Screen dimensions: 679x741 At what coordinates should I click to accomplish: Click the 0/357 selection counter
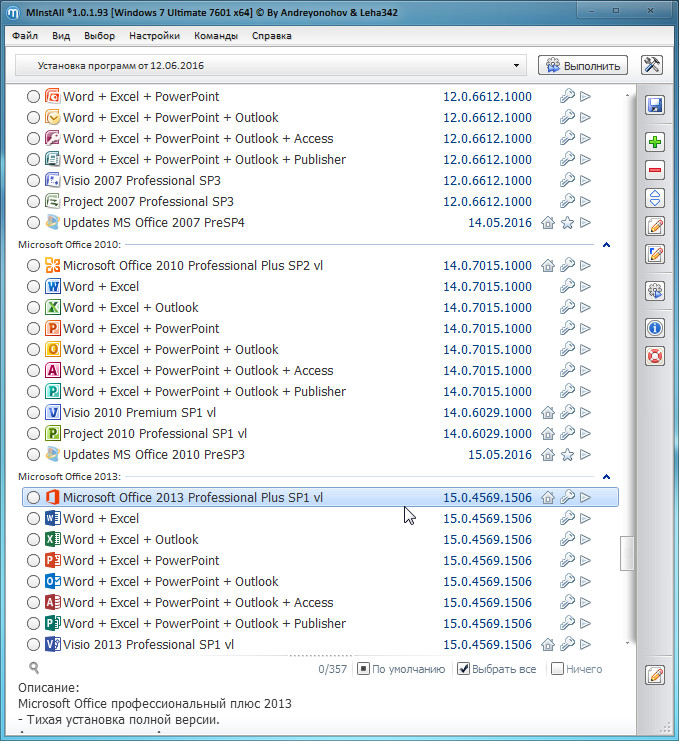click(x=333, y=669)
